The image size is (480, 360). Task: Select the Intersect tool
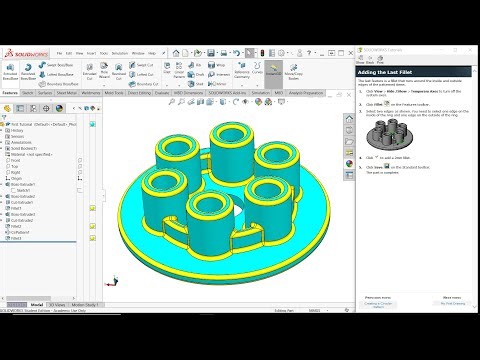219,74
